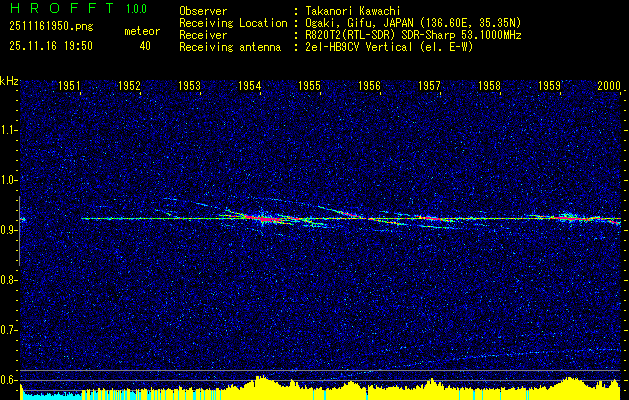Click the name Takanori Kawachi

pos(353,11)
